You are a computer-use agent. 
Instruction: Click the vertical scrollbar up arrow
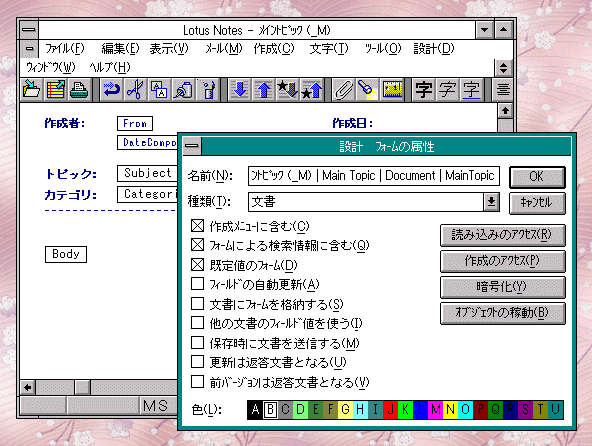point(505,111)
